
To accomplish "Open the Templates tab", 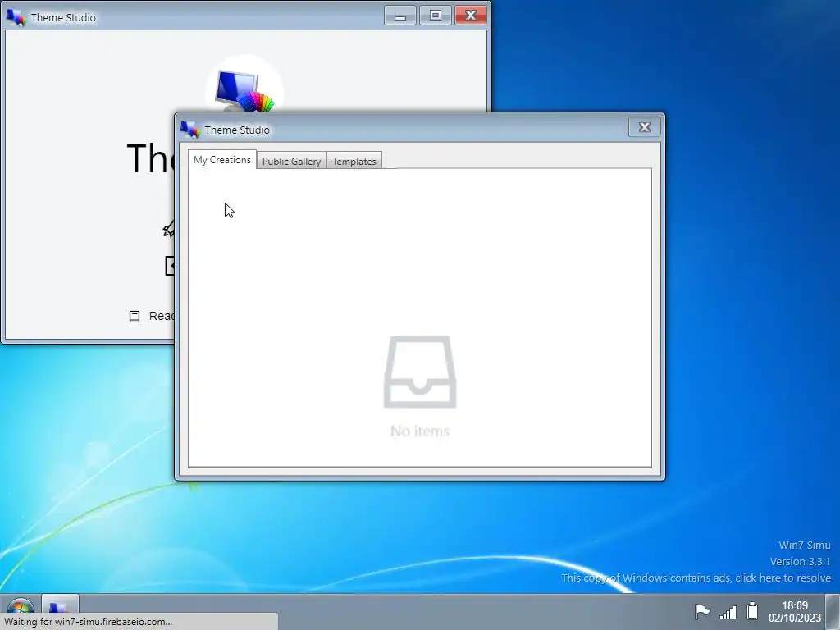I will coord(354,161).
